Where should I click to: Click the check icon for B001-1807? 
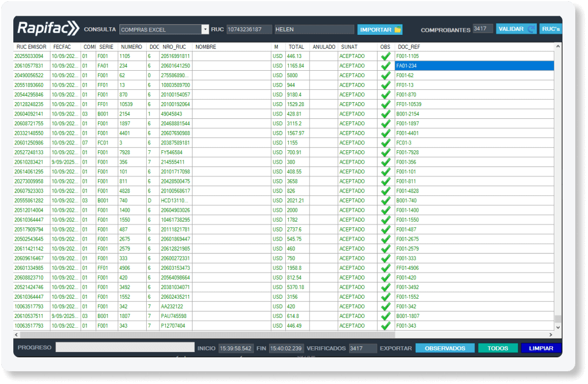[386, 316]
